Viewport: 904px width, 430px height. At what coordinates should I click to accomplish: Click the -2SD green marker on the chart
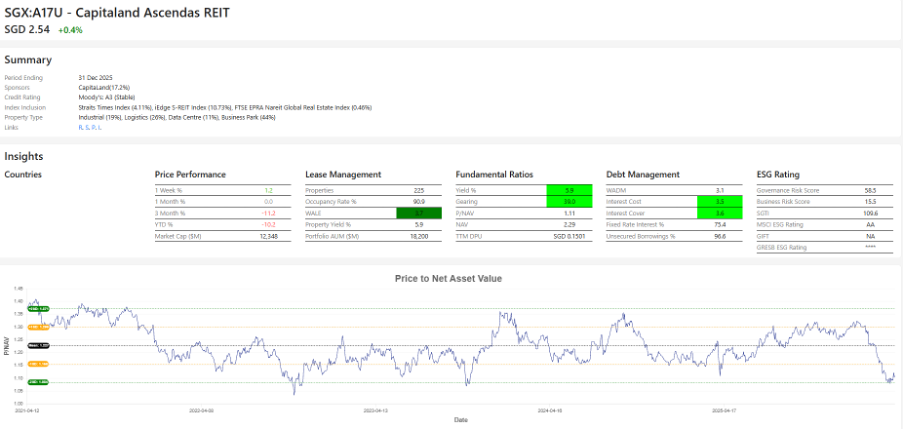(x=38, y=382)
